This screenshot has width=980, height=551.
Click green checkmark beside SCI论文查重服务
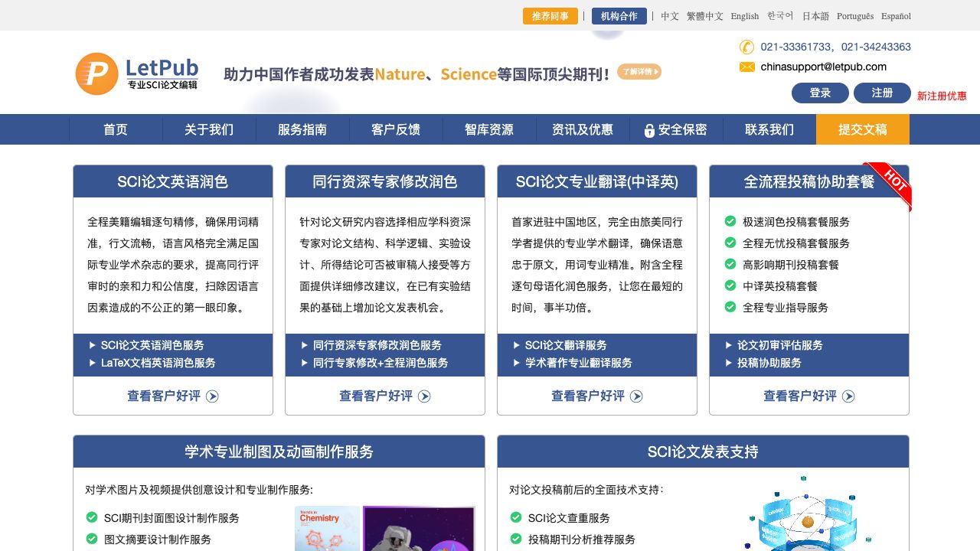516,518
